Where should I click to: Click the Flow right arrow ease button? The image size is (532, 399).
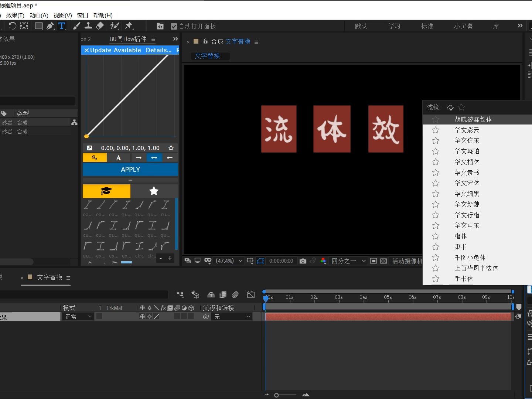coord(139,158)
